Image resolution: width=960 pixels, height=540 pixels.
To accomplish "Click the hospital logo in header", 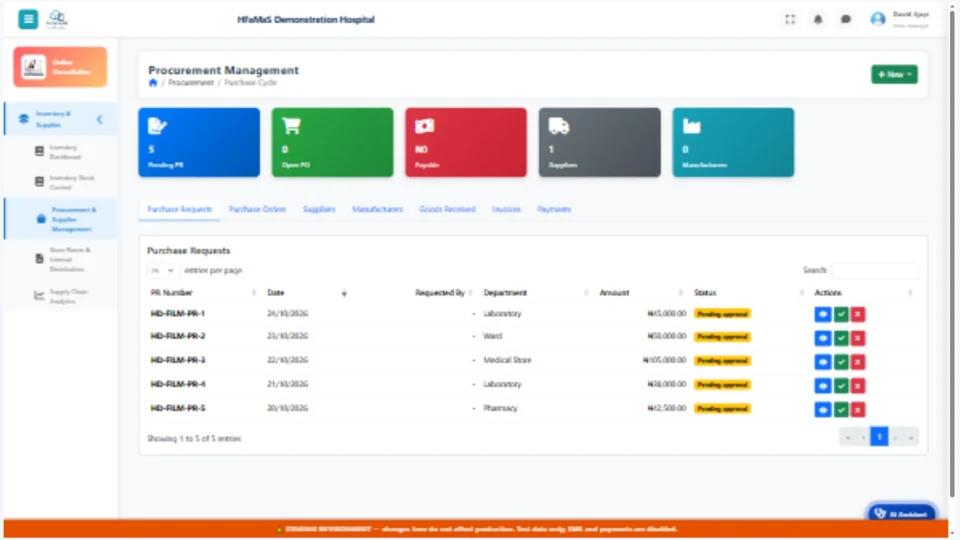I will (58, 19).
